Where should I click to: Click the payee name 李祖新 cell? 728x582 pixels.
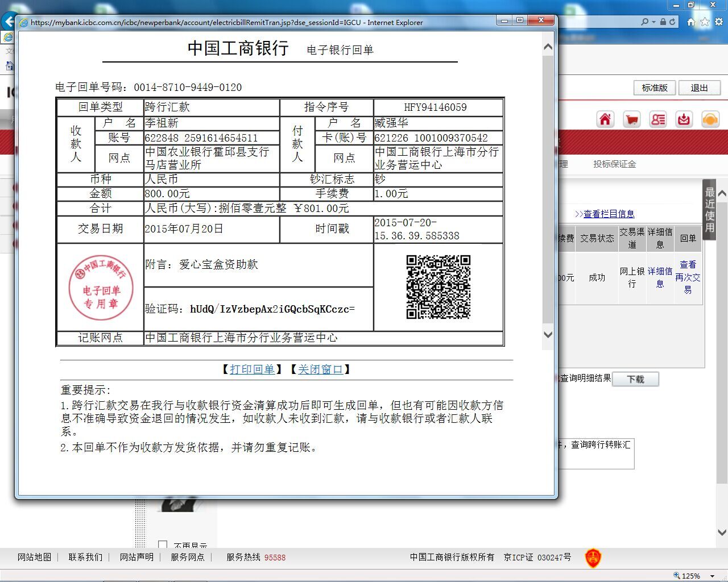coord(212,123)
